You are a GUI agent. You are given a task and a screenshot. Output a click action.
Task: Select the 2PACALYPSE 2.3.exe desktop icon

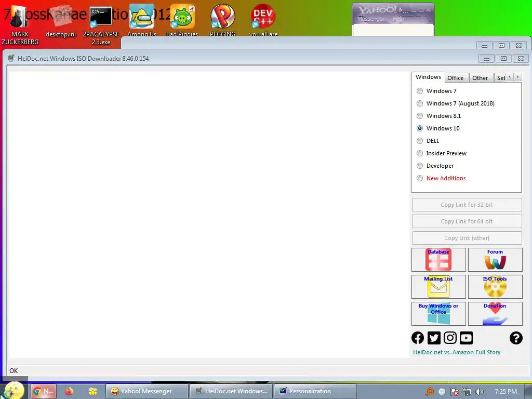click(101, 25)
